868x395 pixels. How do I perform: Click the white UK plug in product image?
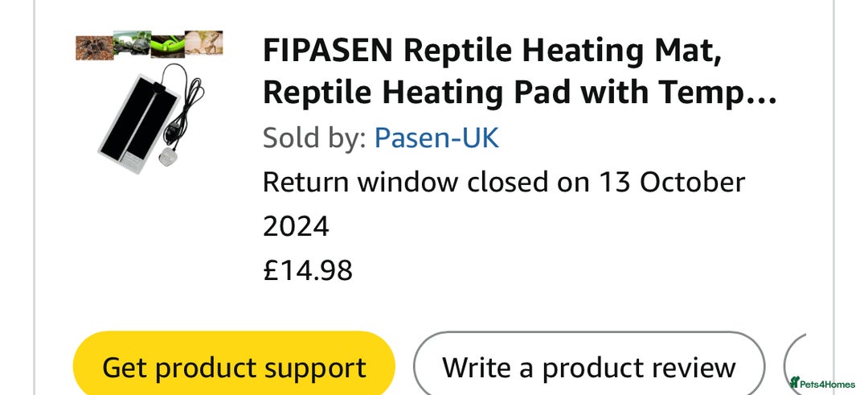pos(168,157)
